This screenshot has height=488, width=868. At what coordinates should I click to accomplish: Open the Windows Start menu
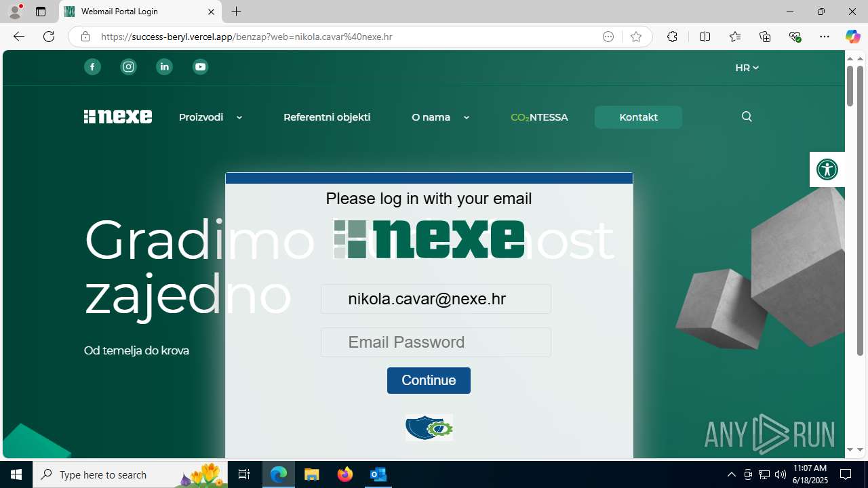[16, 474]
